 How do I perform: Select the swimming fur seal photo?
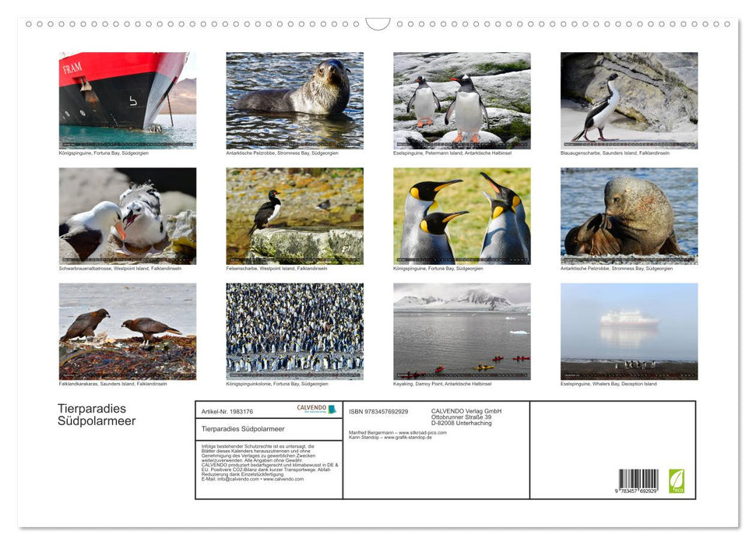point(294,100)
